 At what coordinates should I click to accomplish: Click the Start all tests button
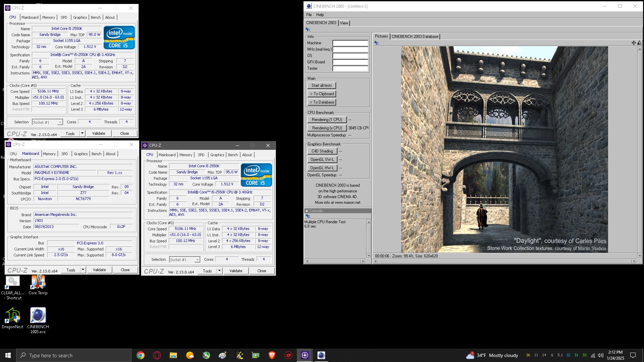322,85
